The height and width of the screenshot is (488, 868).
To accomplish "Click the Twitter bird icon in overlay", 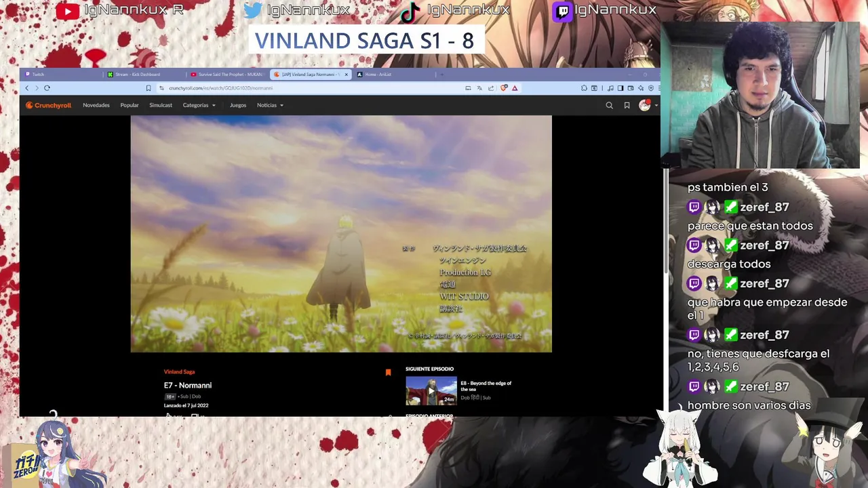I will 253,11.
